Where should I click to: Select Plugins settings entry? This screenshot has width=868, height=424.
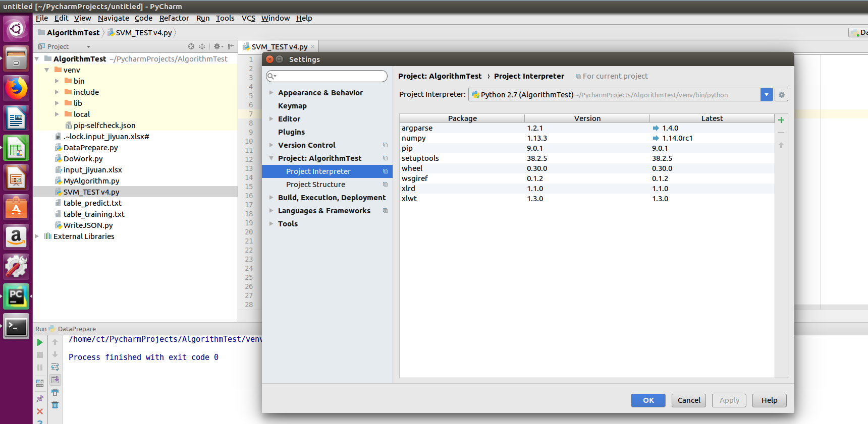[x=291, y=132]
